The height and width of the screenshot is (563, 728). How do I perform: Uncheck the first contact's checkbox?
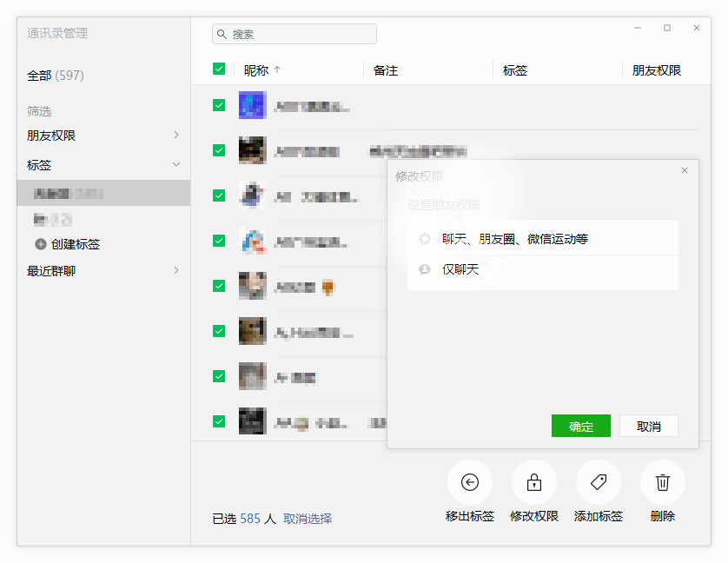pyautogui.click(x=219, y=105)
